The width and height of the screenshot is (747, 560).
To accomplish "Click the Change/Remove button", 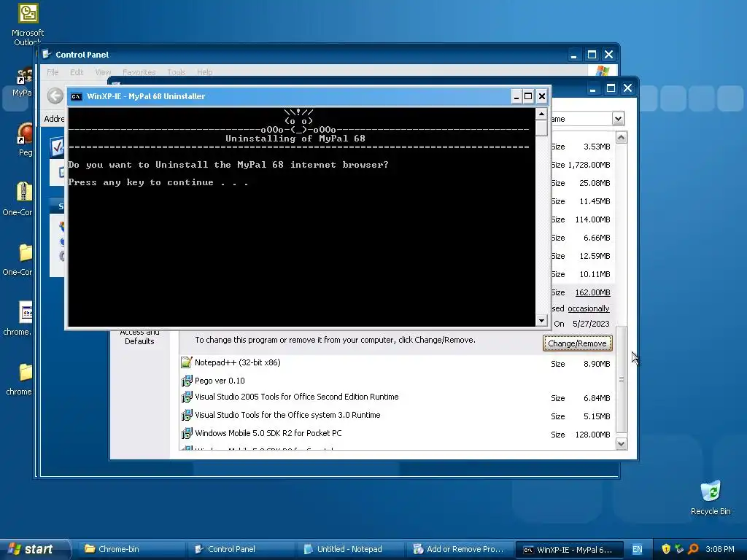I will 577,343.
